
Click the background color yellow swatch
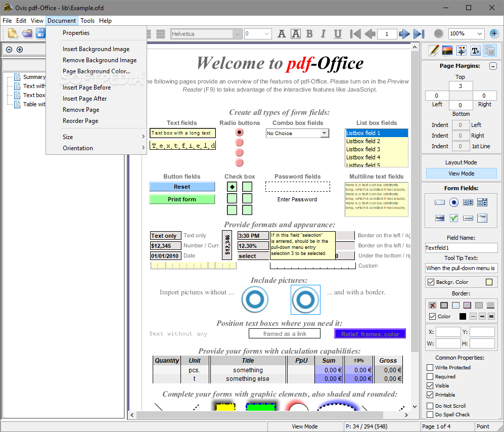point(489,282)
